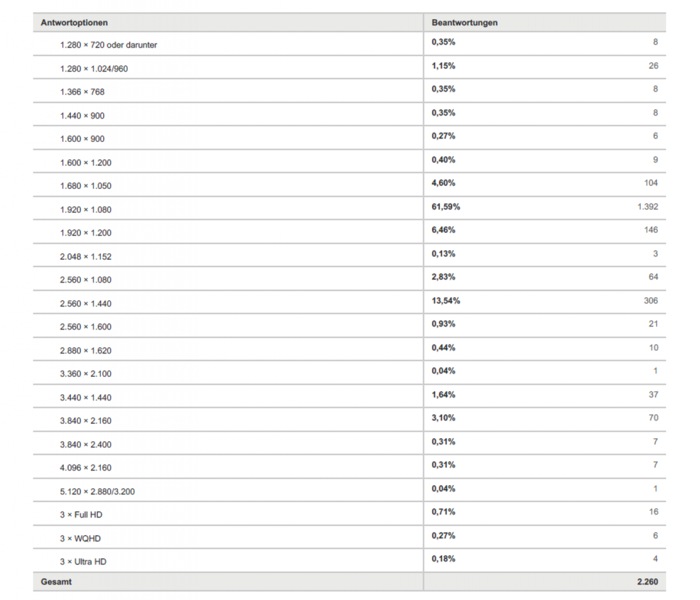Select the 0,40% percentage value
Viewport: 700px width, 600px height.
click(443, 160)
